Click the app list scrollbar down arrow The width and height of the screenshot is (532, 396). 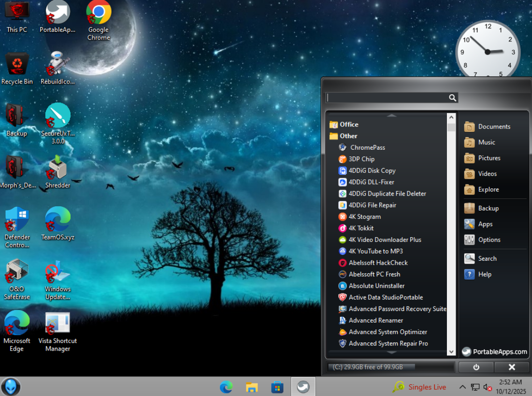coord(451,352)
